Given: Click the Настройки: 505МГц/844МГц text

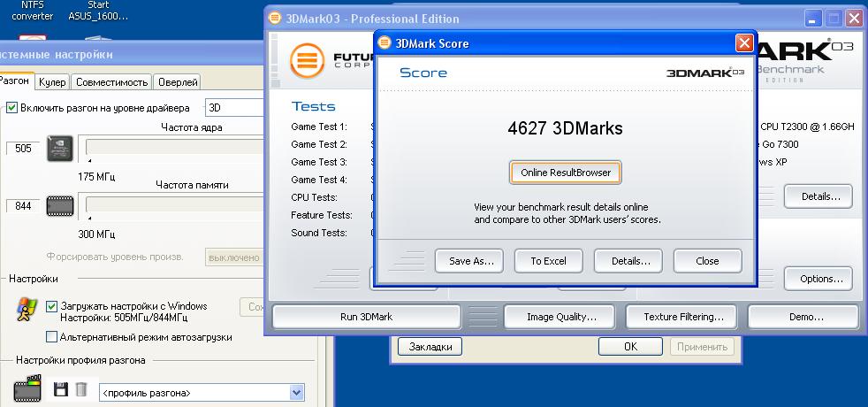Looking at the screenshot, I should (124, 318).
